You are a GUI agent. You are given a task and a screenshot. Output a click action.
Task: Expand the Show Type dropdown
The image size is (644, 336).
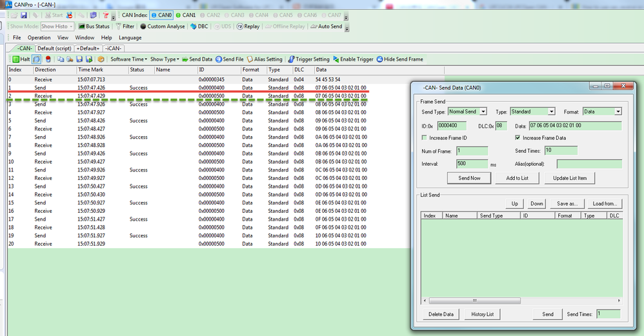point(165,59)
